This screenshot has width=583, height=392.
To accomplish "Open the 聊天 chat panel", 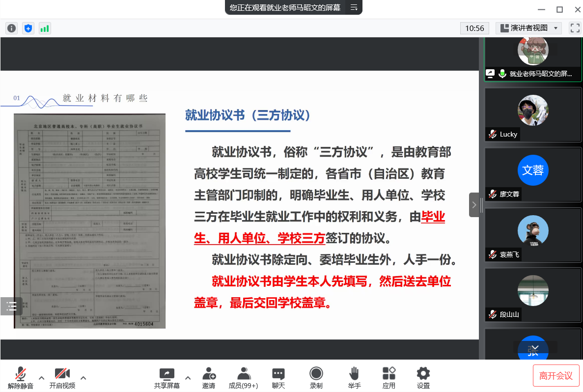I will [278, 378].
